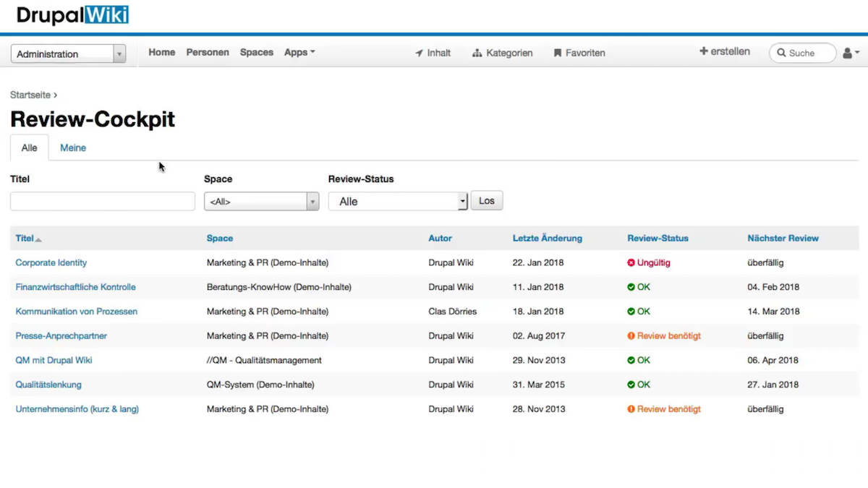The height and width of the screenshot is (488, 868).
Task: Click the Suche search field
Action: click(802, 53)
